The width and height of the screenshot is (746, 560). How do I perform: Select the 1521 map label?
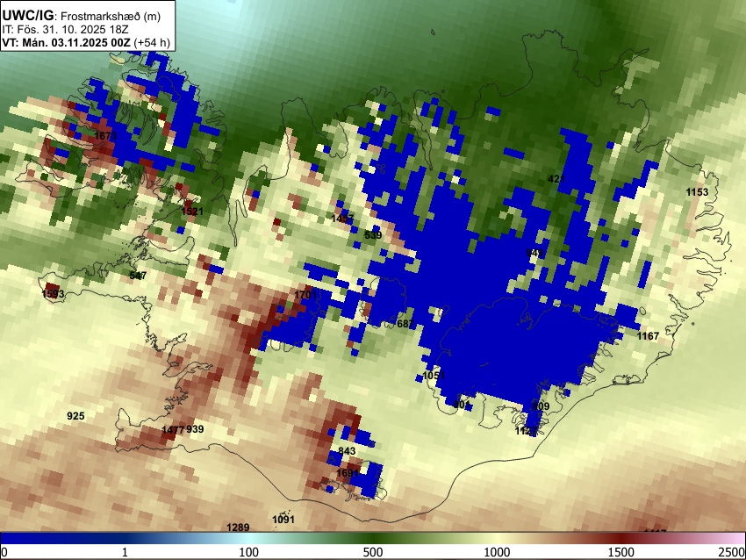[192, 212]
